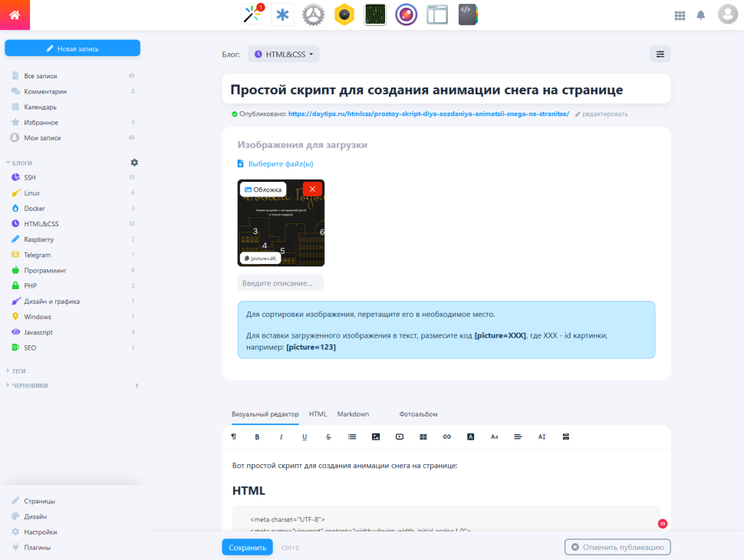This screenshot has width=744, height=560.
Task: Open the user profile avatar
Action: tap(727, 15)
